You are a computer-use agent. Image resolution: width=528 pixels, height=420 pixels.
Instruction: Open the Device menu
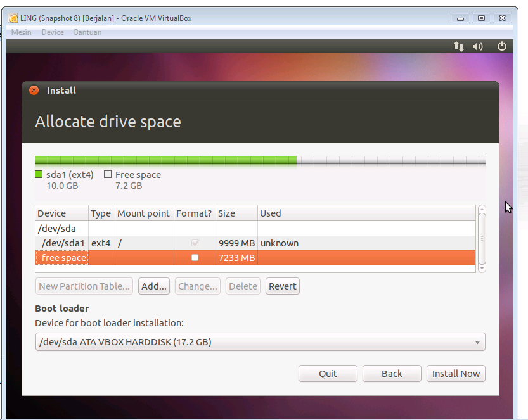[x=53, y=32]
